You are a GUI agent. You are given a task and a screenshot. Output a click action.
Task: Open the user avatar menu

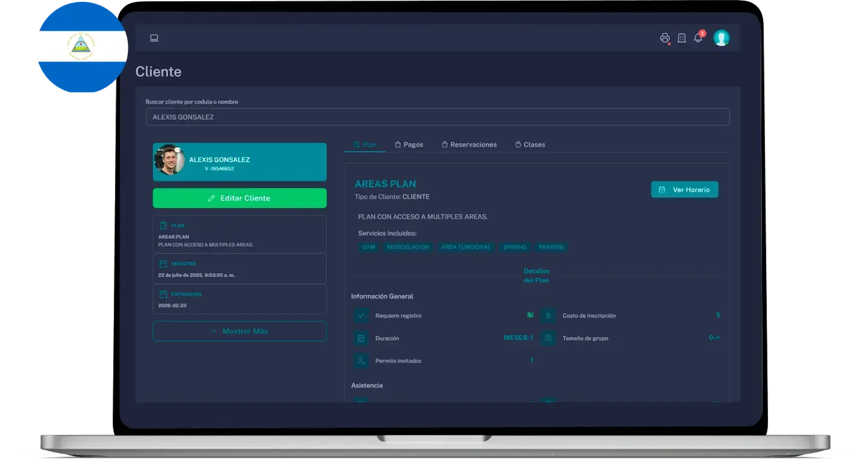721,38
